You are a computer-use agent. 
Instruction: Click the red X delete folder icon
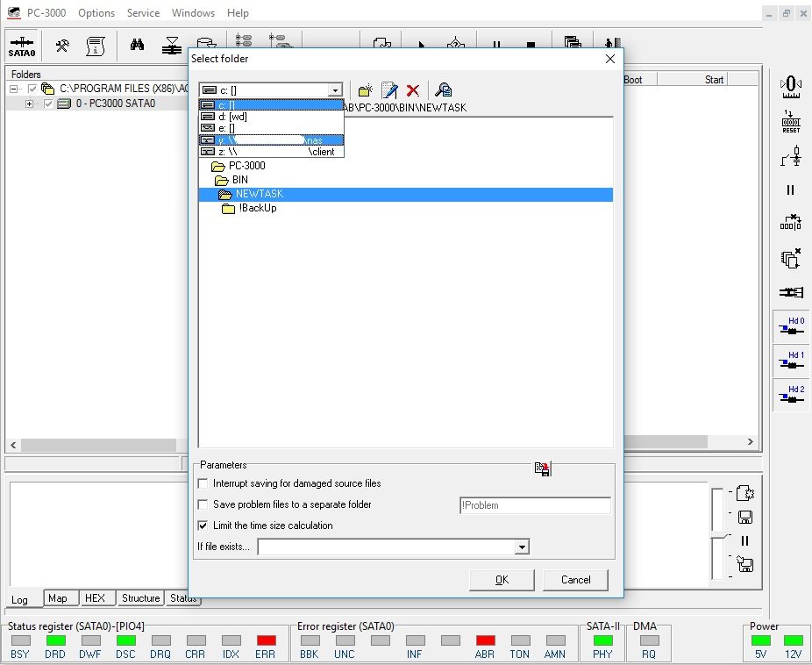point(413,90)
